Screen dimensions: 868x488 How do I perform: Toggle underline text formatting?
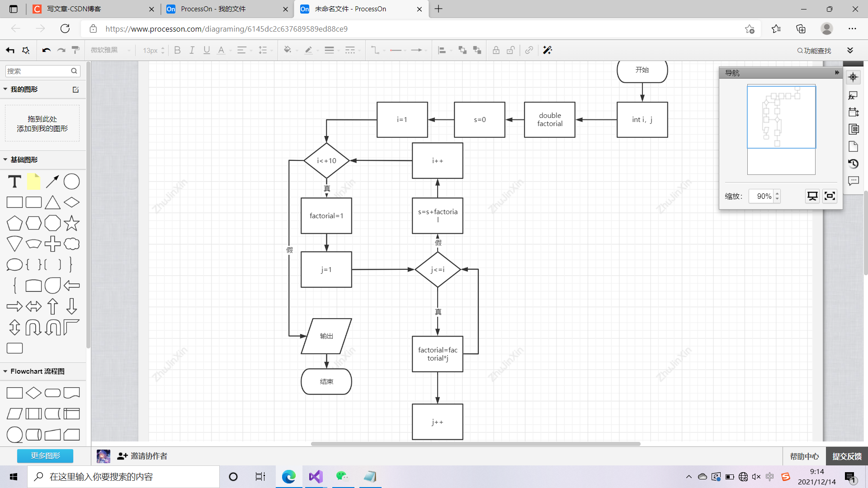tap(207, 50)
